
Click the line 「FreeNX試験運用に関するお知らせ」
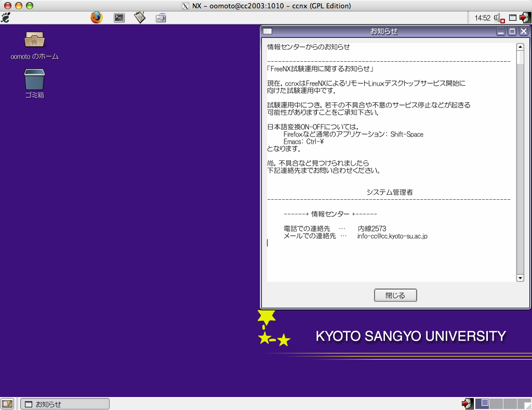321,69
